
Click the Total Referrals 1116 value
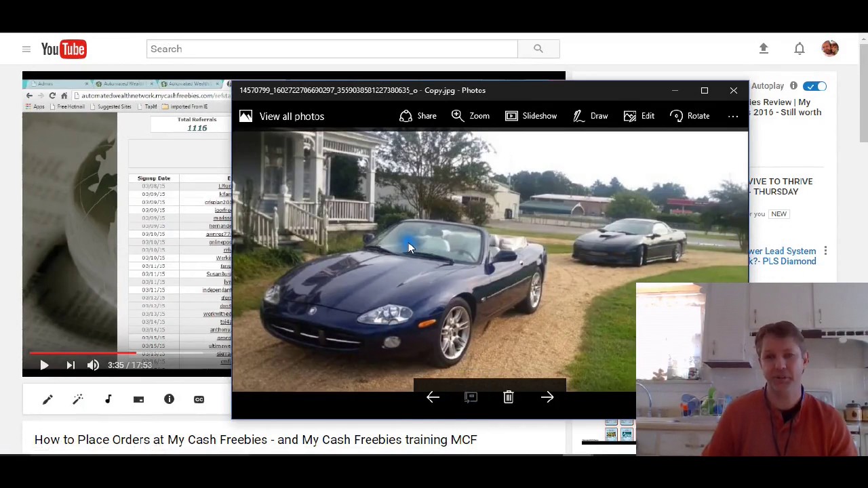tap(197, 128)
